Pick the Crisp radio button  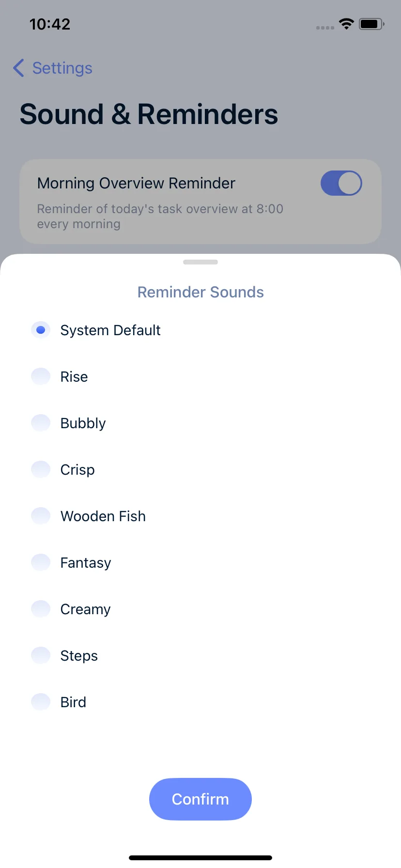coord(41,469)
